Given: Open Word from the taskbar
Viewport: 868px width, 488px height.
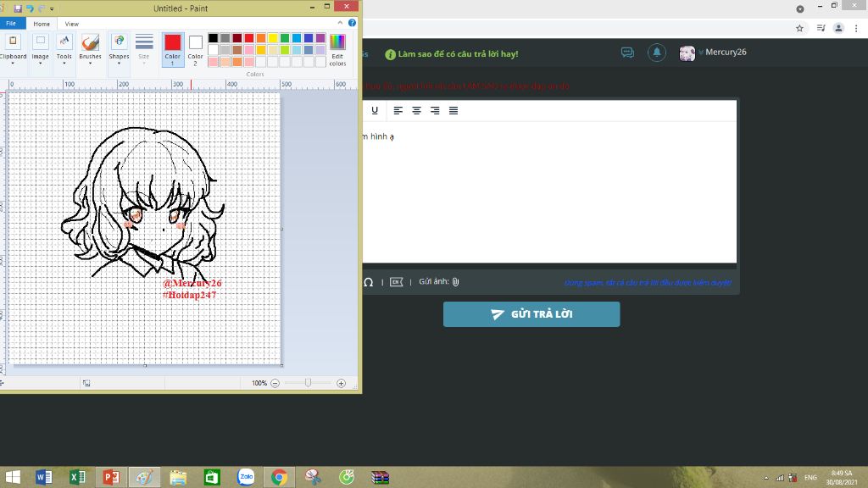Looking at the screenshot, I should tap(44, 477).
